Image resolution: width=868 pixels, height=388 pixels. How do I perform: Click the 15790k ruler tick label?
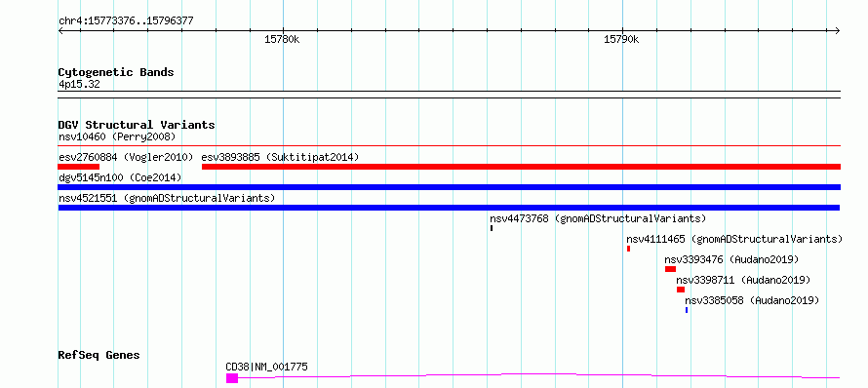[x=621, y=39]
